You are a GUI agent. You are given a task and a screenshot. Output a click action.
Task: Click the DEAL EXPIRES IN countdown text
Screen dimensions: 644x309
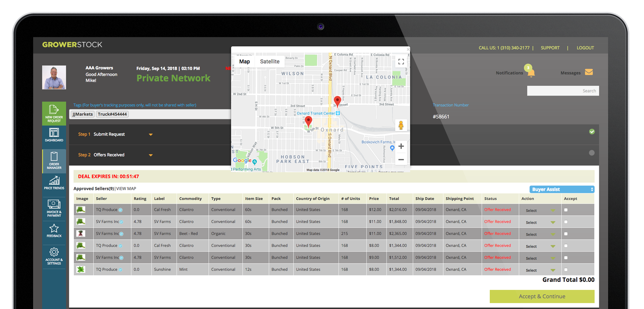point(108,176)
